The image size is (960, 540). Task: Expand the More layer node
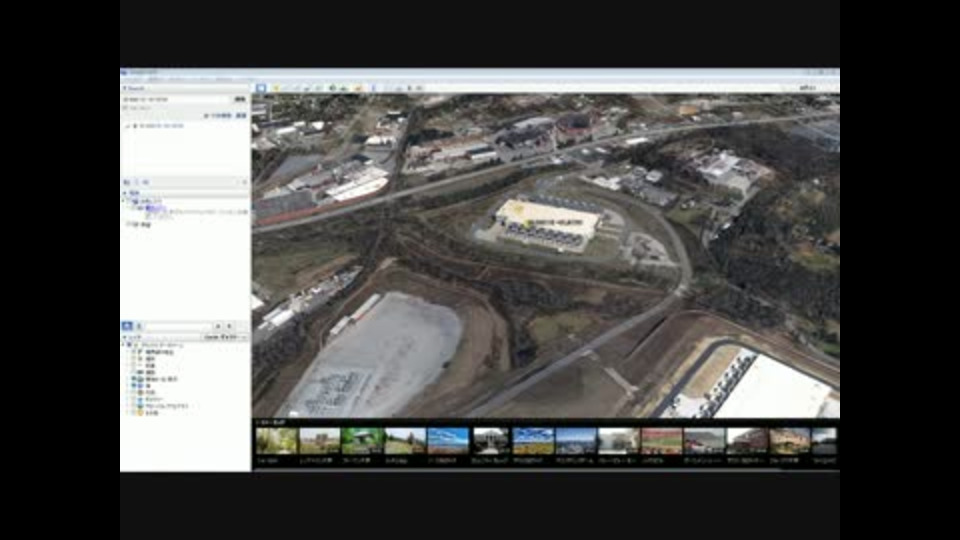[x=129, y=413]
